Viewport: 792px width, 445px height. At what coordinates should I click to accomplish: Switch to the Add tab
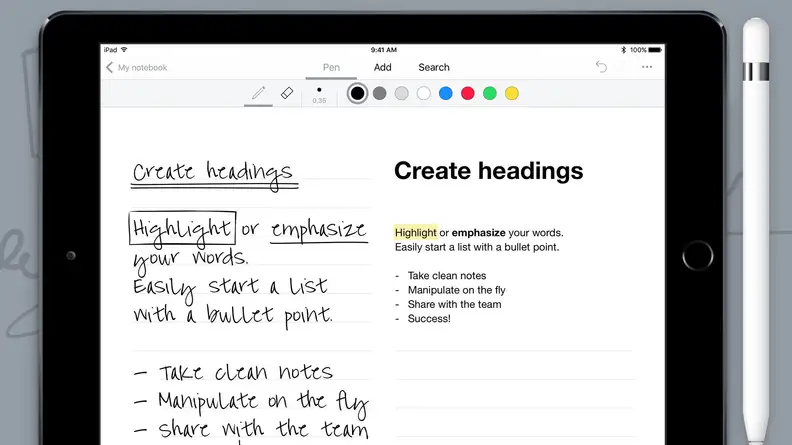[382, 67]
